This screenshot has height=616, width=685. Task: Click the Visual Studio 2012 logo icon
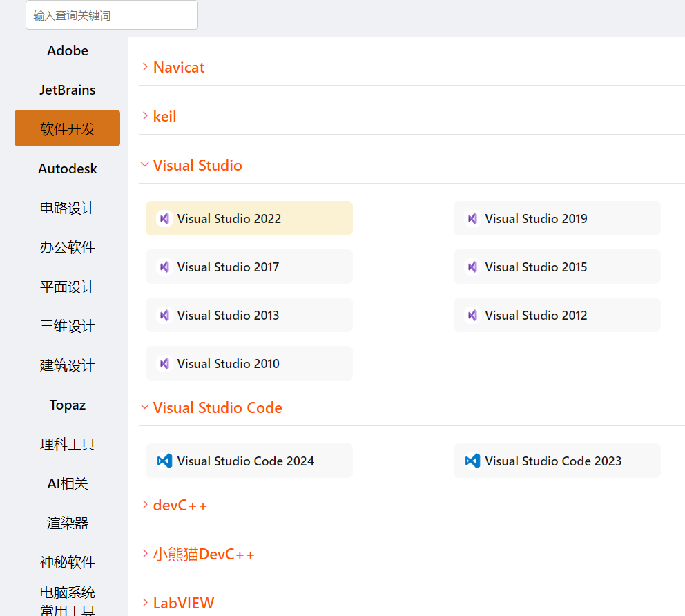tap(472, 315)
